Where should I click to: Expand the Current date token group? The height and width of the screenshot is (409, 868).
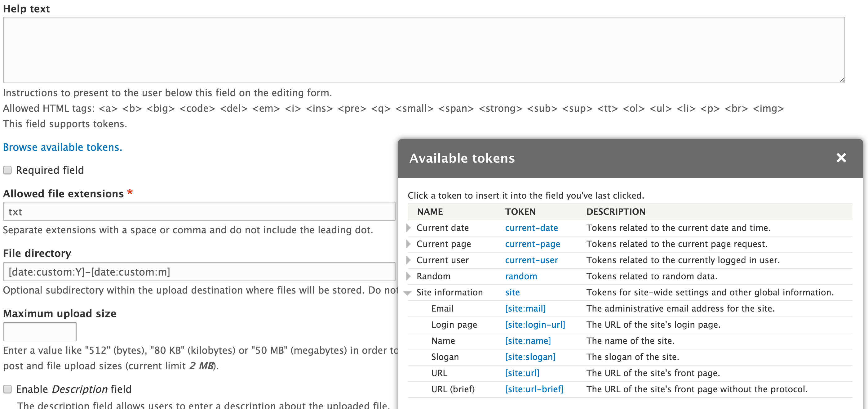coord(409,227)
